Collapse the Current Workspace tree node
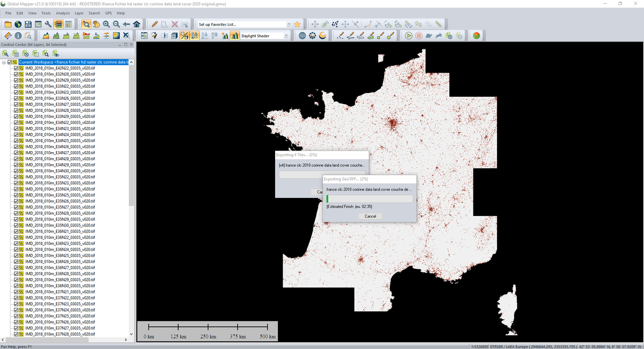 pyautogui.click(x=4, y=62)
